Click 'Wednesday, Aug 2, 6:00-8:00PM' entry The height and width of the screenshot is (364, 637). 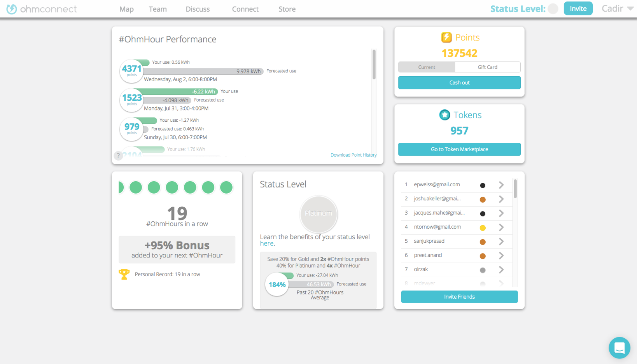(180, 79)
